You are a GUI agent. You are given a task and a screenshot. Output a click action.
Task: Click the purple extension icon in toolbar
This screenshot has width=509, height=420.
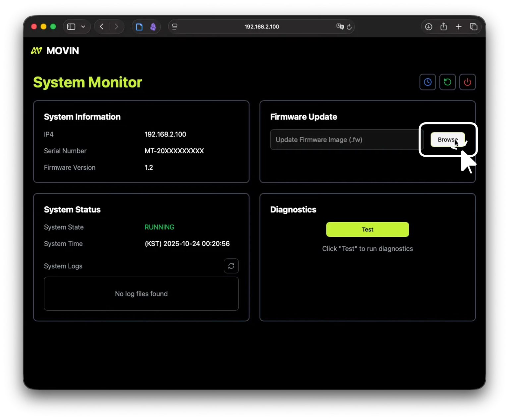pyautogui.click(x=153, y=27)
